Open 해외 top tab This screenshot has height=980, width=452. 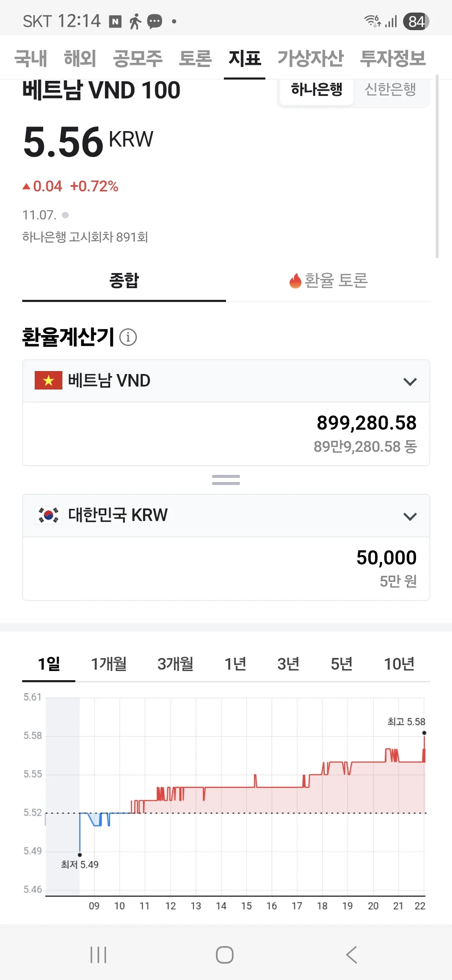(x=80, y=58)
